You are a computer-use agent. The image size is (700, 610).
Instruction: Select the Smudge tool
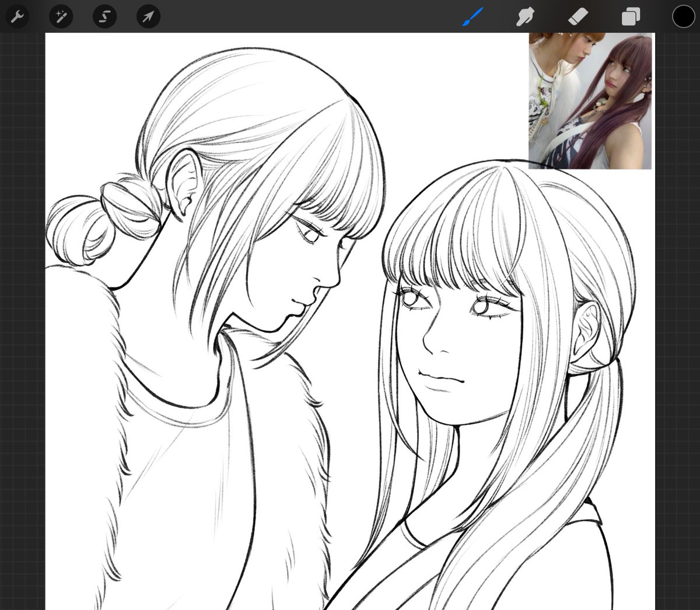coord(525,17)
